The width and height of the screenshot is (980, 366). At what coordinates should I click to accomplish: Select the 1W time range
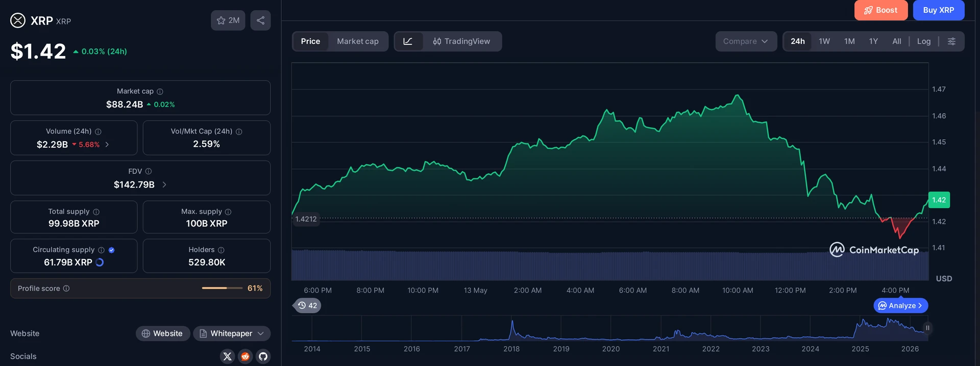(x=824, y=41)
